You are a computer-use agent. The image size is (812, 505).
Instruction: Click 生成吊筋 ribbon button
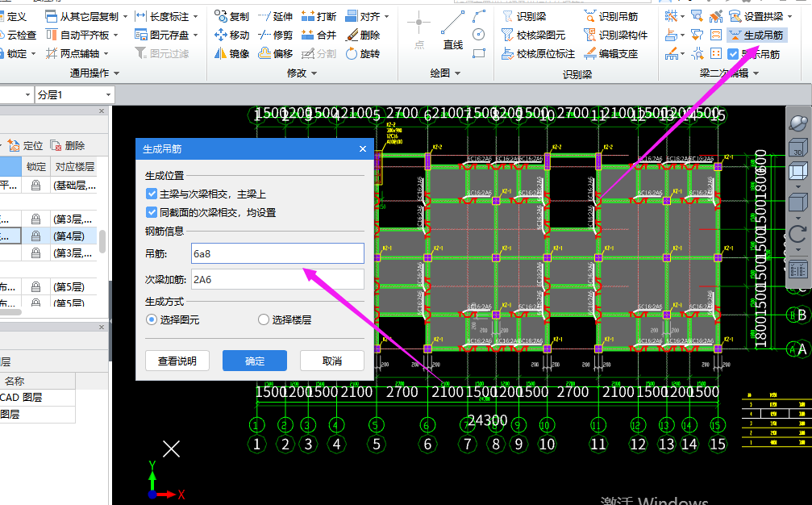coord(756,35)
